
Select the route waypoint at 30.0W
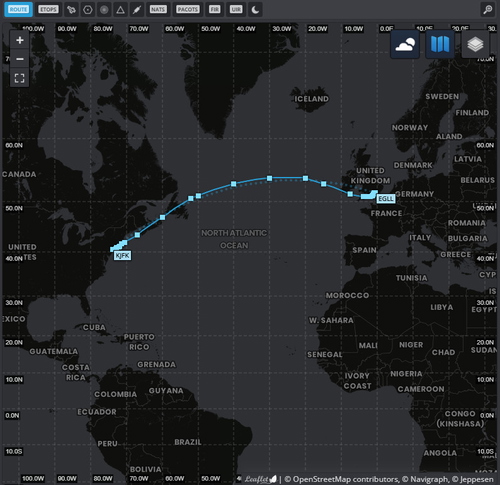pyautogui.click(x=269, y=178)
